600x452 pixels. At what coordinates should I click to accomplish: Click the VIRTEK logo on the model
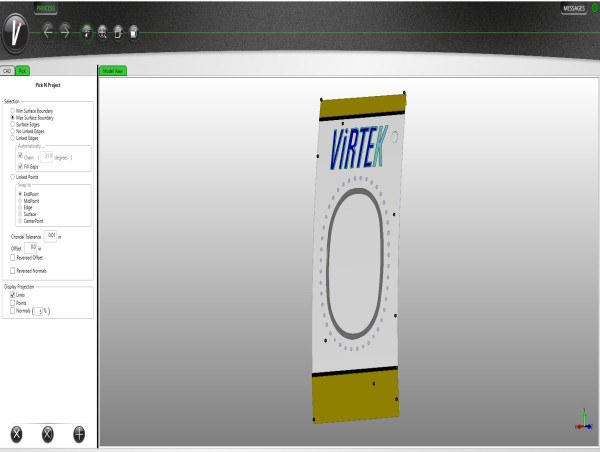359,148
